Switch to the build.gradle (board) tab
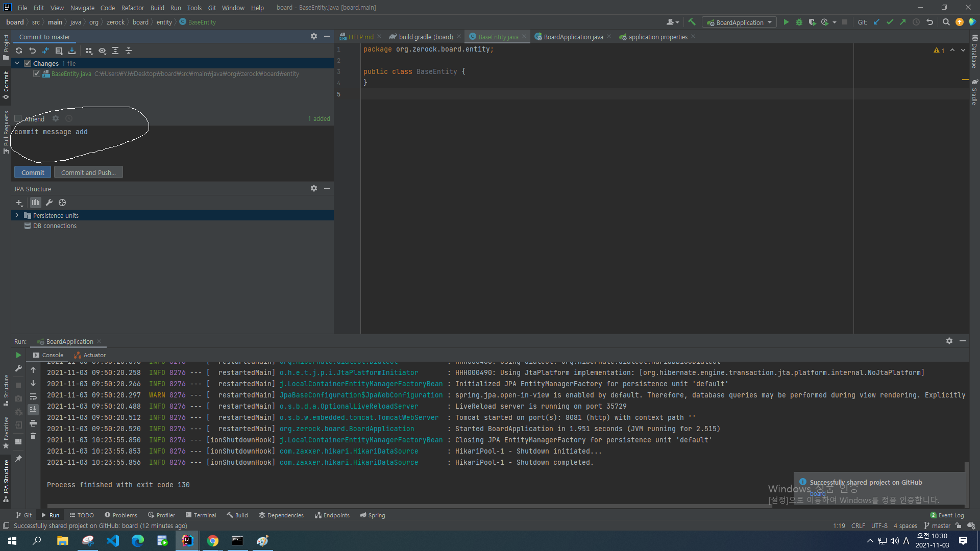980x551 pixels. pos(426,37)
